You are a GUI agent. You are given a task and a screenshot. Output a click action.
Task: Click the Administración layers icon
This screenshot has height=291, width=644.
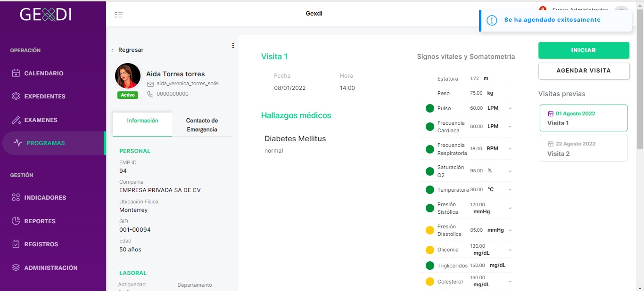click(16, 268)
